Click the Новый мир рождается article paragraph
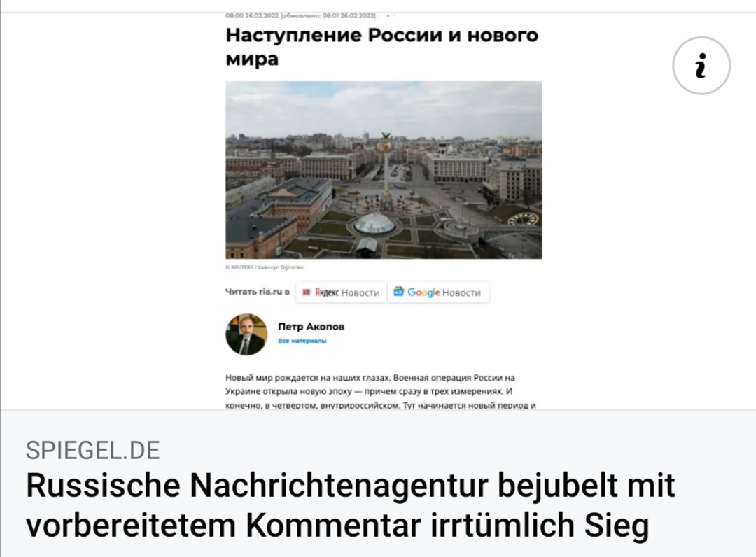Viewport: 756px width, 557px height. (x=380, y=391)
